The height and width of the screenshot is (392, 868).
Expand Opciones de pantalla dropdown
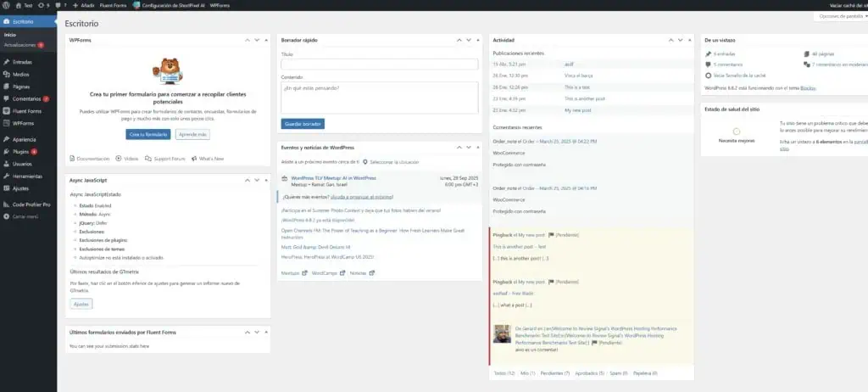click(842, 16)
